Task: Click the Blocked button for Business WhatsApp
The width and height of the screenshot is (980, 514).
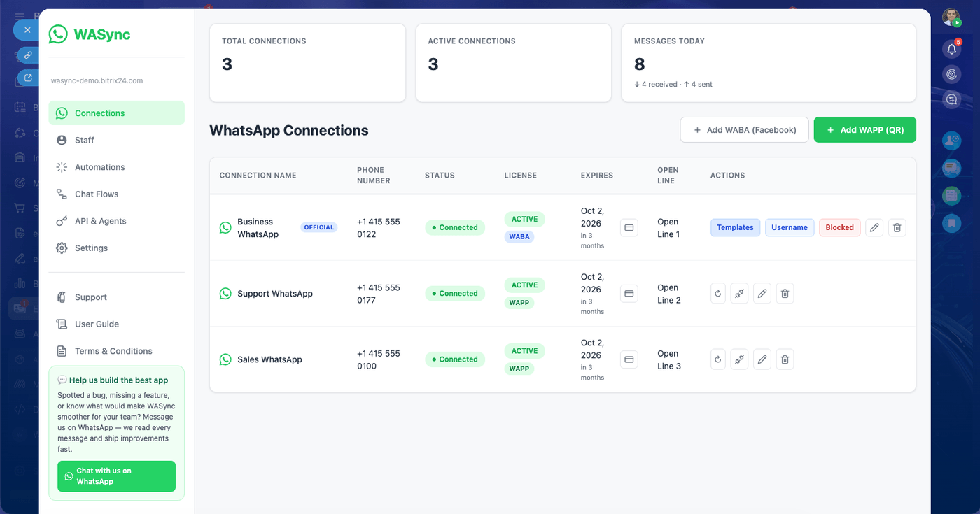Action: tap(839, 227)
